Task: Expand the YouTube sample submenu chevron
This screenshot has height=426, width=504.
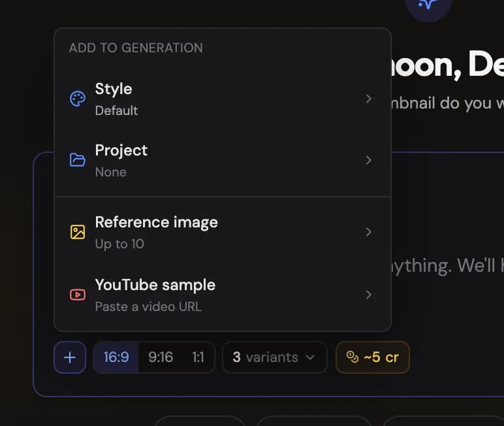Action: 369,295
